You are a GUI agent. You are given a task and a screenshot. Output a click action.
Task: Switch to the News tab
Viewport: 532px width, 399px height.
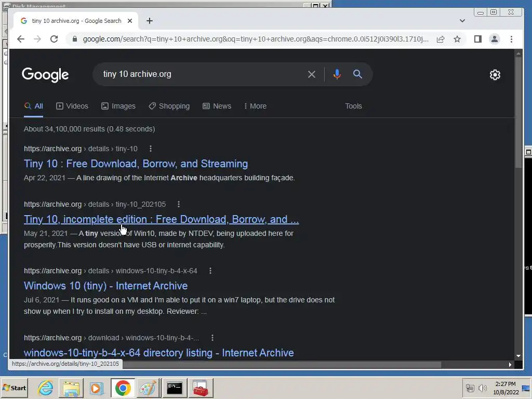tap(217, 106)
